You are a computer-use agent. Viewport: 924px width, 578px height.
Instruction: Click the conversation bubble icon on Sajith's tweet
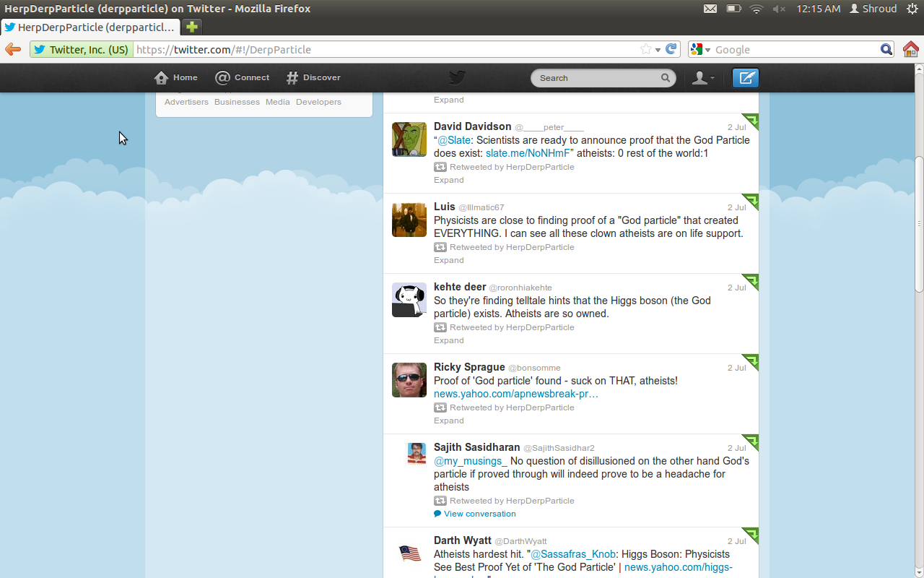(437, 514)
